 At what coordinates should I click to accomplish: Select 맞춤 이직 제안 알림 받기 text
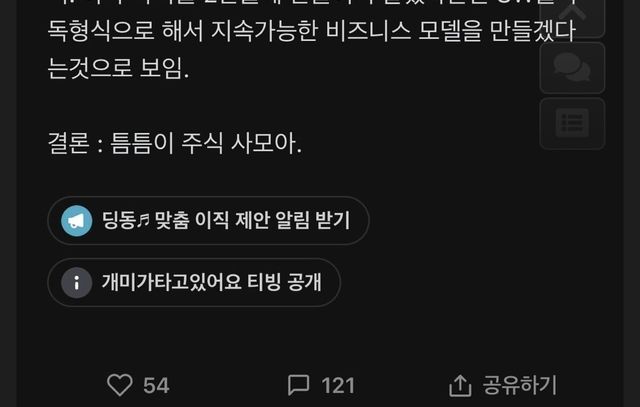coord(252,220)
